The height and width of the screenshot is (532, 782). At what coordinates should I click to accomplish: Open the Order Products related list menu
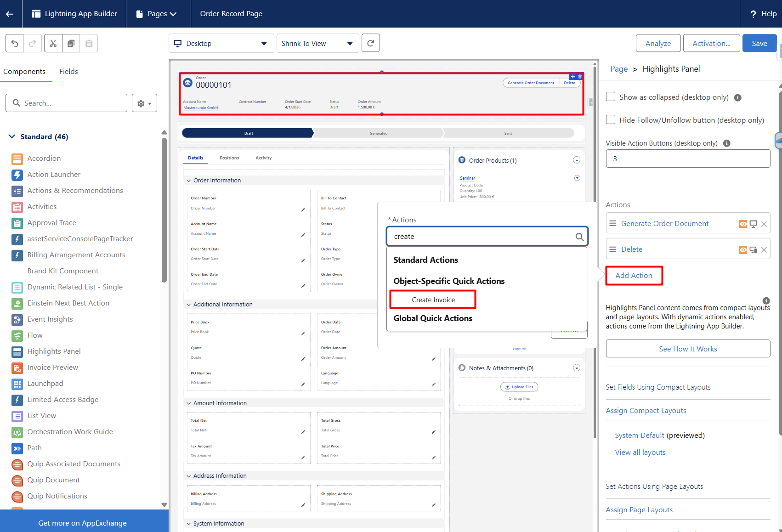click(577, 160)
